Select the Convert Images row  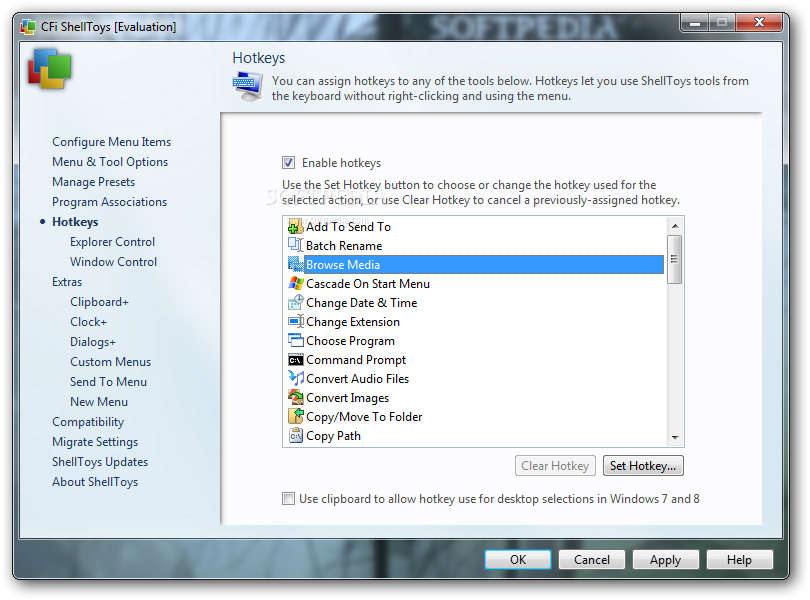474,398
